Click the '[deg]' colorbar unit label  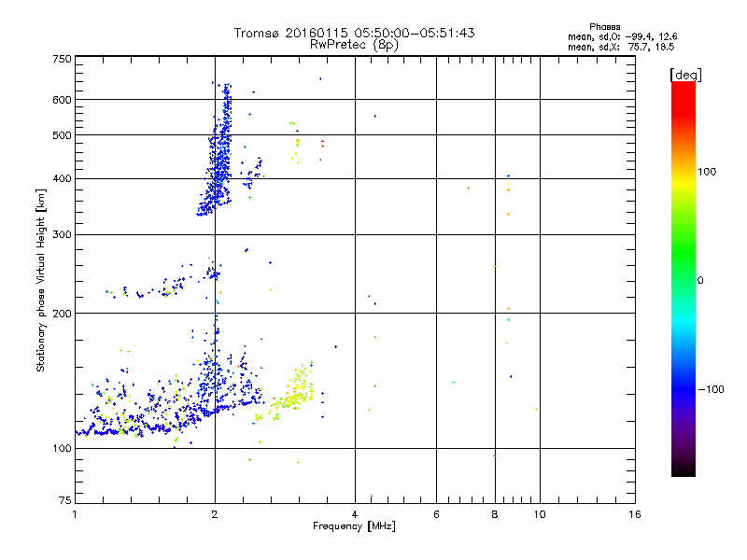[x=685, y=75]
